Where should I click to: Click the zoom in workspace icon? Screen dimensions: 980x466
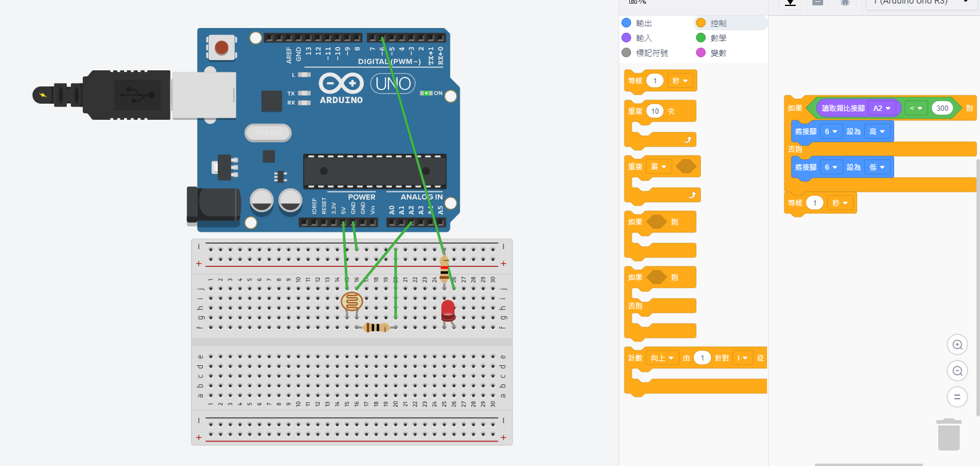point(957,345)
